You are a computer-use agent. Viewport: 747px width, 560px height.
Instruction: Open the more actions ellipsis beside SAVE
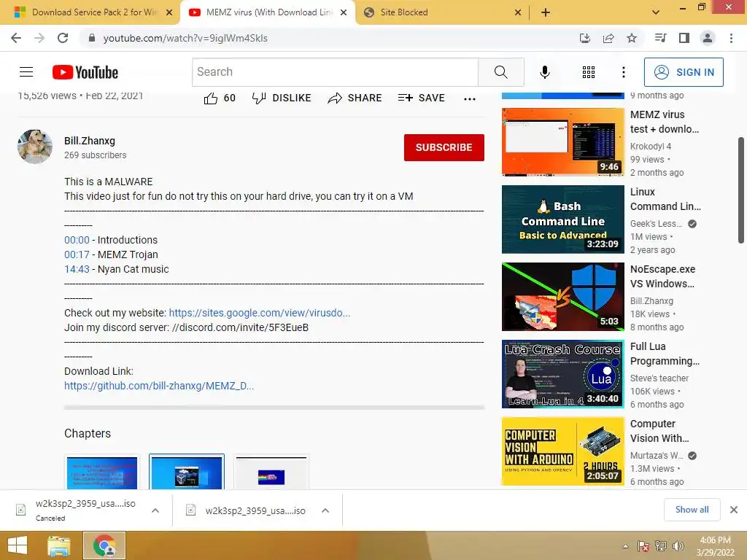point(469,99)
